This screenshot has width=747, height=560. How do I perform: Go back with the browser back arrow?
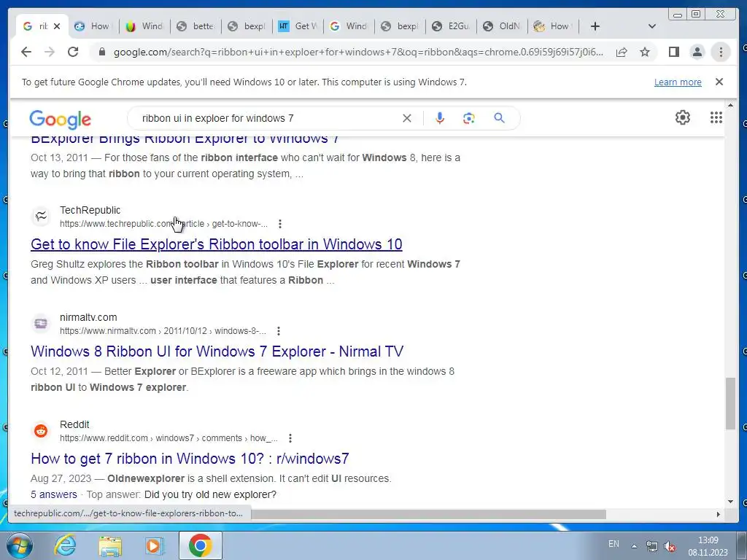tap(26, 52)
